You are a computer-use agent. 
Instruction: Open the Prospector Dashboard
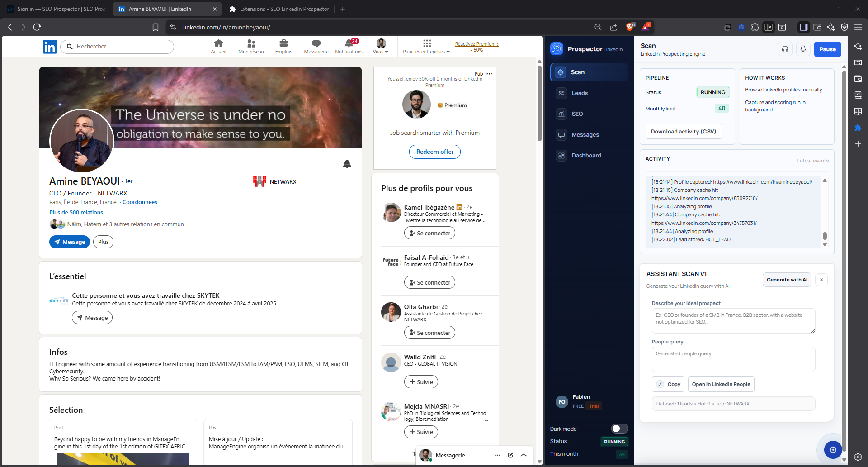coord(586,155)
